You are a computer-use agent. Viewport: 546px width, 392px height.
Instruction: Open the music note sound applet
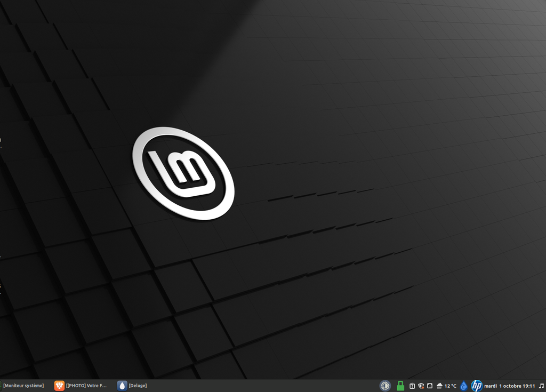pos(541,386)
